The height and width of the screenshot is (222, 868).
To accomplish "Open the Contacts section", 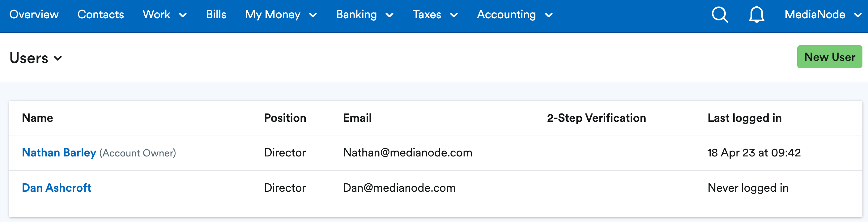I will pos(101,15).
